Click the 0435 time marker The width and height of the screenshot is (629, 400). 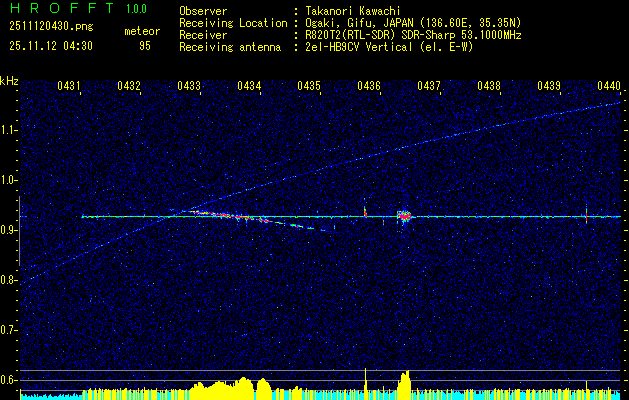(309, 85)
